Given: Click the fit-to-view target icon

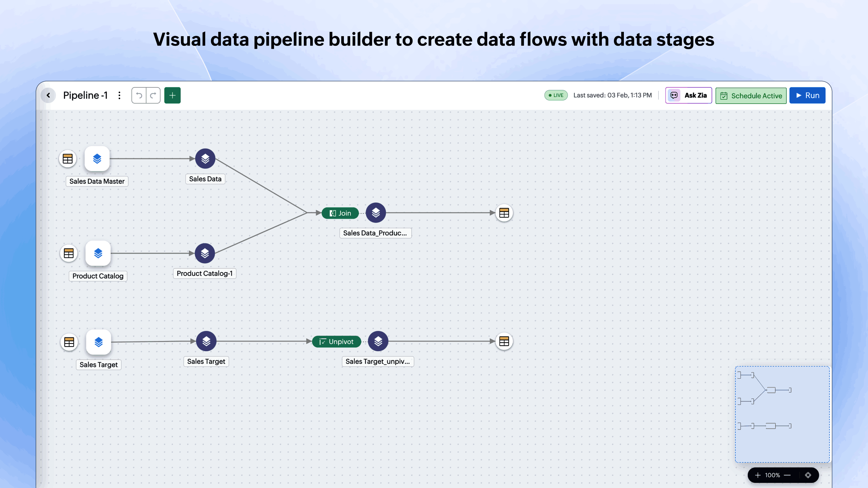Looking at the screenshot, I should (x=808, y=475).
